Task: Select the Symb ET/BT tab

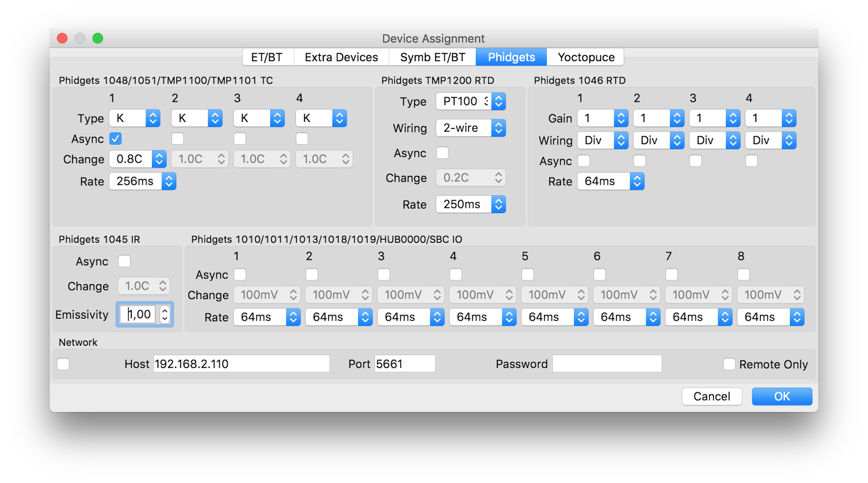Action: 432,57
